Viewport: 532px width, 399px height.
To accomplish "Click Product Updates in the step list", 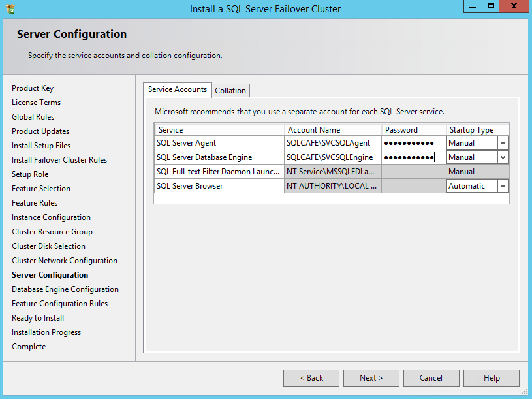I will [x=40, y=131].
